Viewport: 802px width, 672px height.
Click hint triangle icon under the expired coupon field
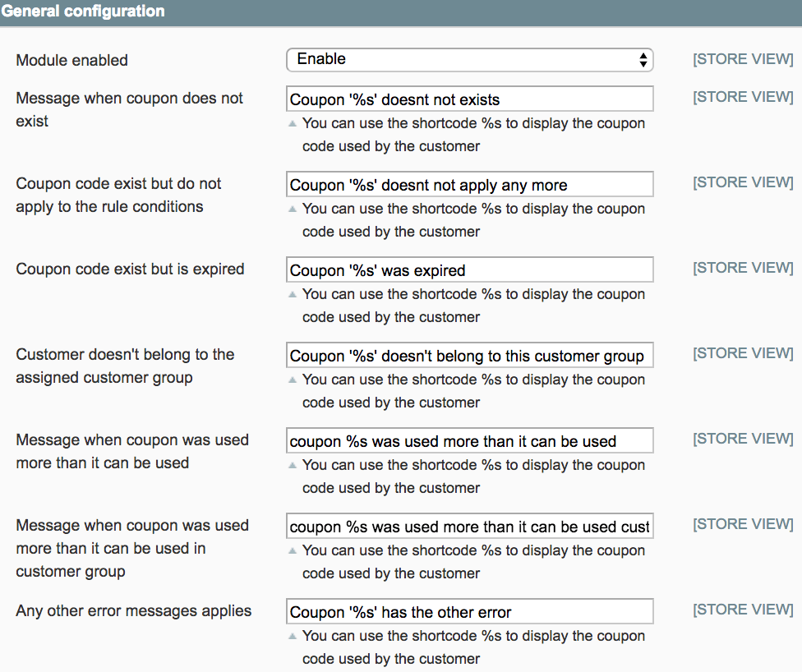click(292, 295)
